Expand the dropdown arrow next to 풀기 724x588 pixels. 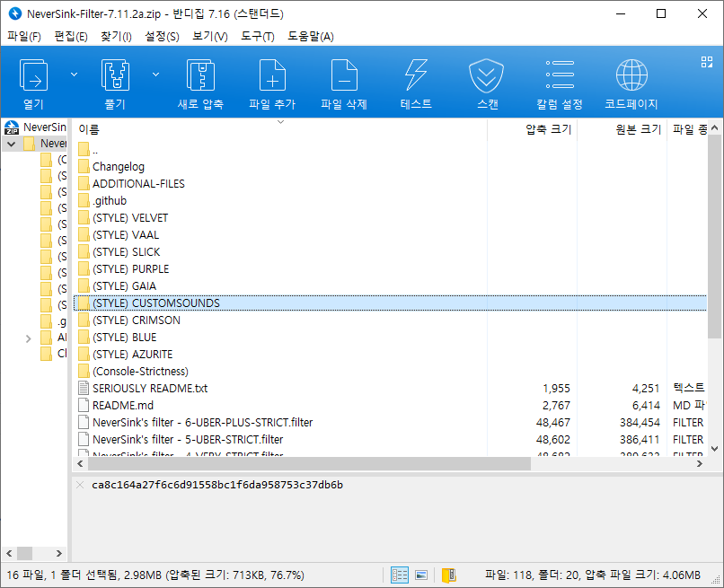(155, 75)
